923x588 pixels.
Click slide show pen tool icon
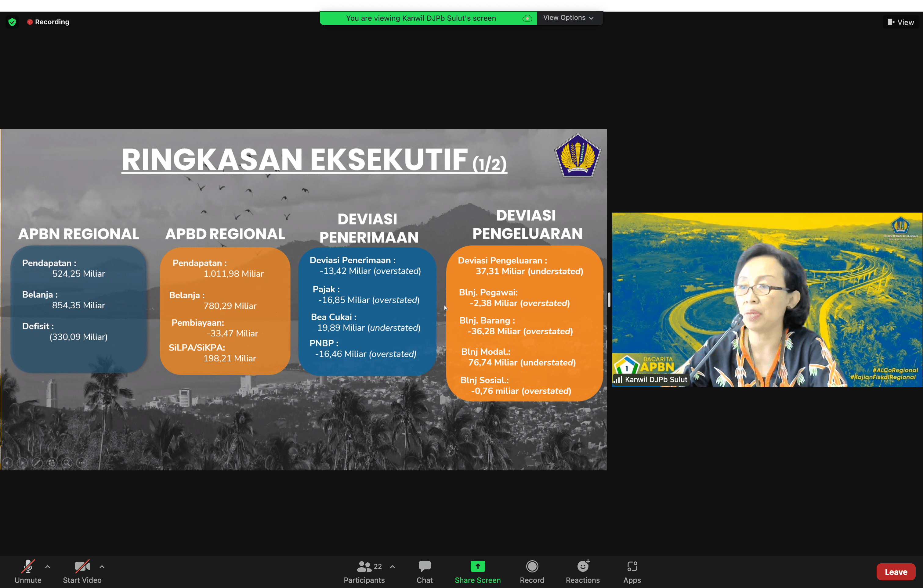click(x=37, y=463)
